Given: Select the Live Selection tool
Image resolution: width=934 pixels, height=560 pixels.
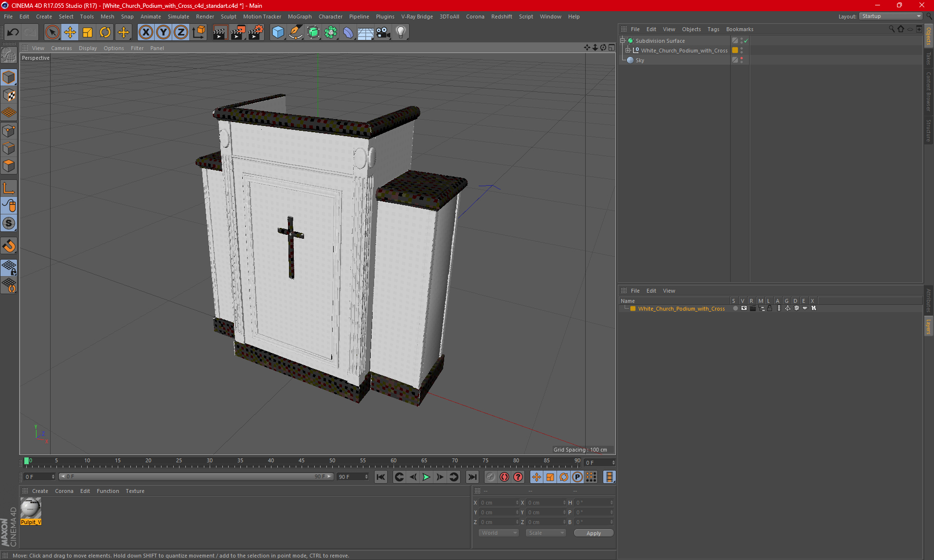Looking at the screenshot, I should tap(52, 33).
